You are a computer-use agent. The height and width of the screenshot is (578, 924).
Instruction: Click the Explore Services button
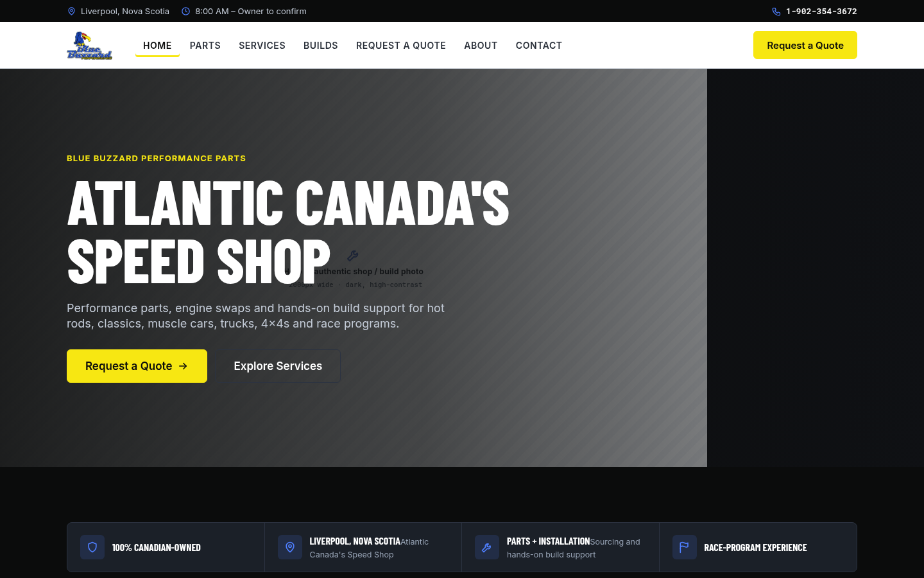coord(278,366)
